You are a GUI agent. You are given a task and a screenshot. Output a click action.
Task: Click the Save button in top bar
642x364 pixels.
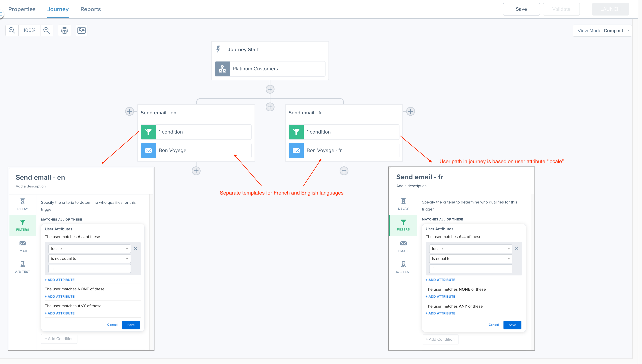click(x=521, y=9)
